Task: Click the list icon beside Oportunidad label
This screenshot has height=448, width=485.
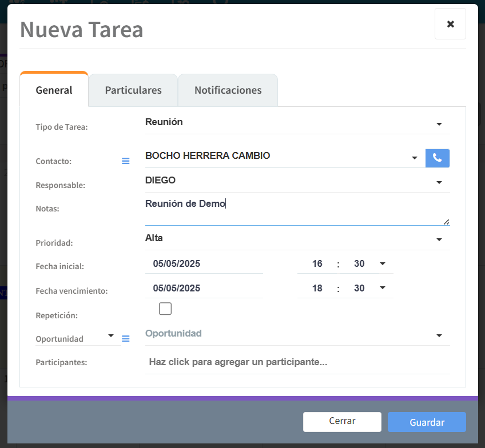Action: 126,339
